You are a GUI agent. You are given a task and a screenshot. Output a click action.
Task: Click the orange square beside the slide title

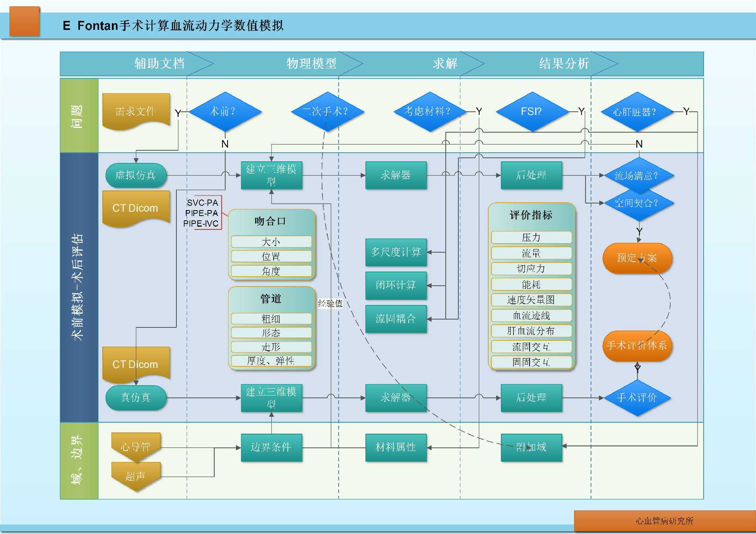pos(24,21)
